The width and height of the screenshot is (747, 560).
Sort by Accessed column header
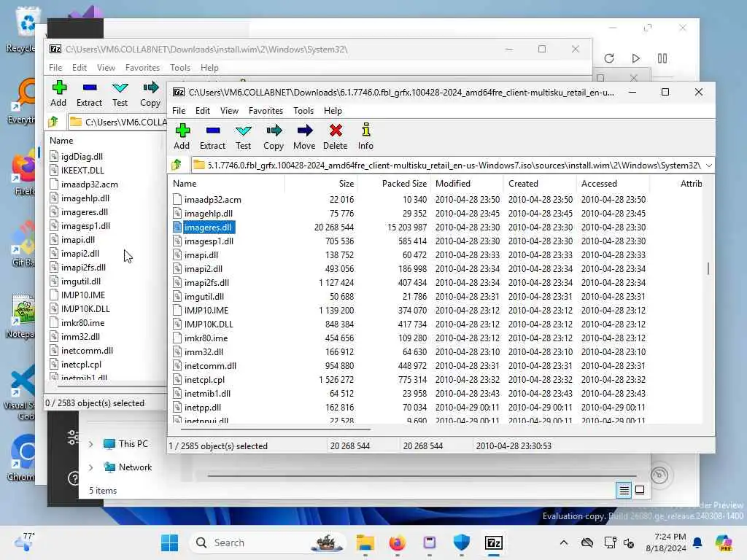click(x=613, y=183)
